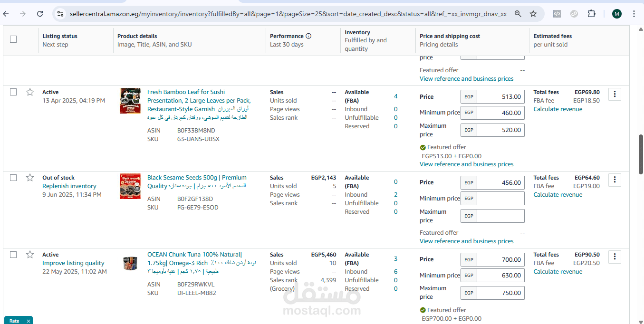The image size is (644, 324).
Task: Click the Replenish inventory link
Action: 69,186
